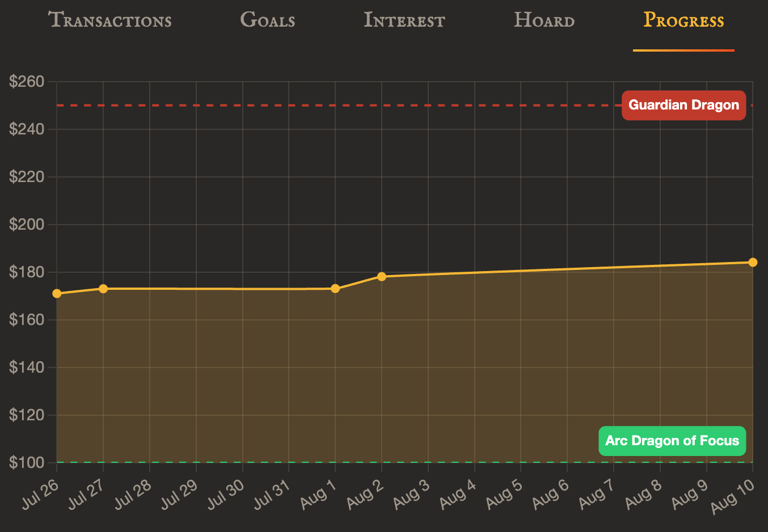Click the Aug 1 data point

tap(335, 289)
